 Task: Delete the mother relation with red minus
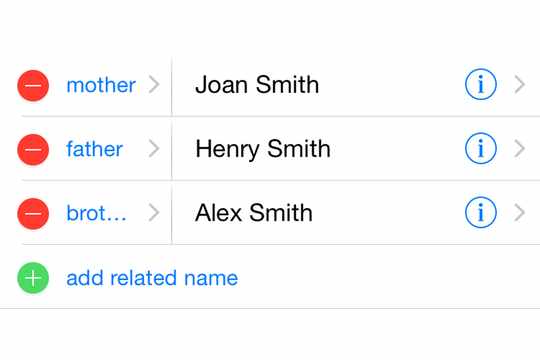[33, 85]
